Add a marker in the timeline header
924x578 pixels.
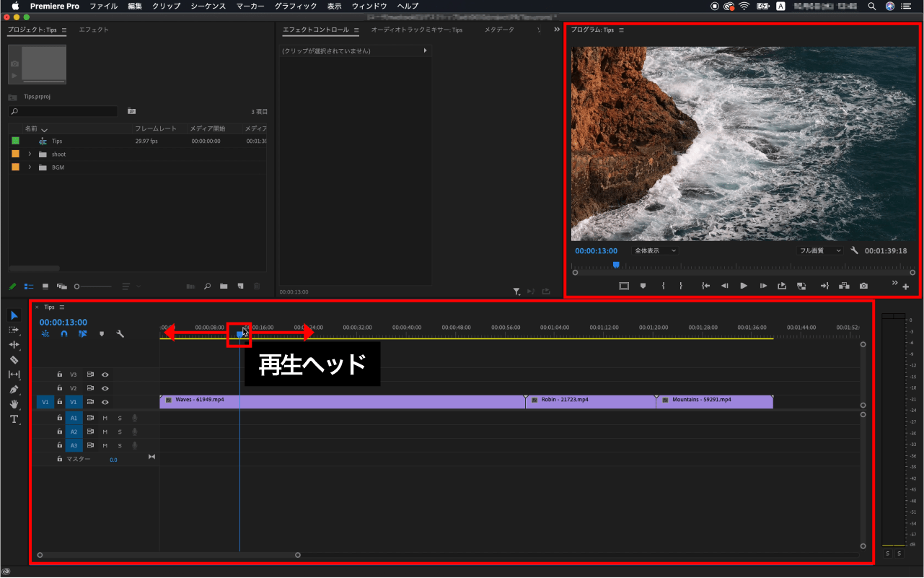pyautogui.click(x=102, y=334)
